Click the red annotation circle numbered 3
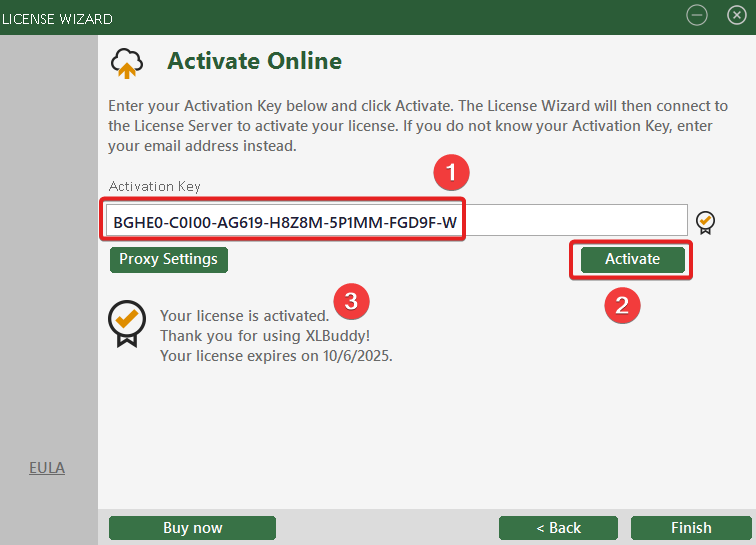 click(351, 299)
